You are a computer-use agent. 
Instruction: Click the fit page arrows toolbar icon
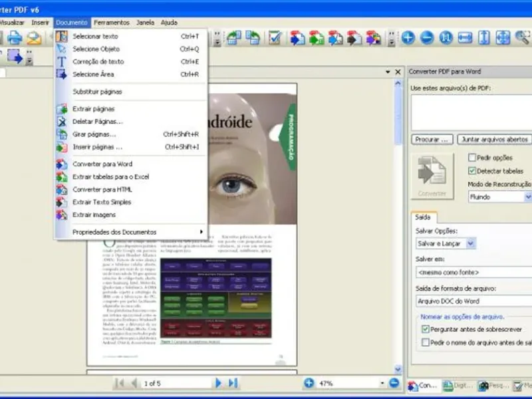503,37
